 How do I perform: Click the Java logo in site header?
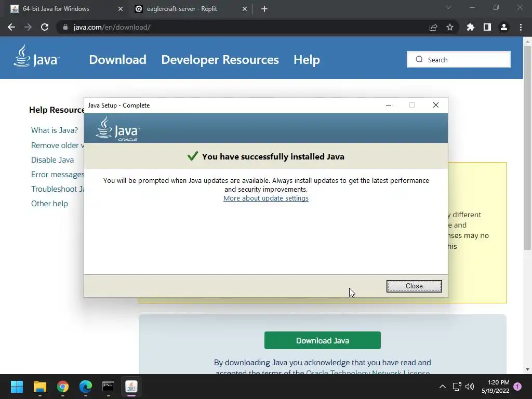[x=37, y=56]
